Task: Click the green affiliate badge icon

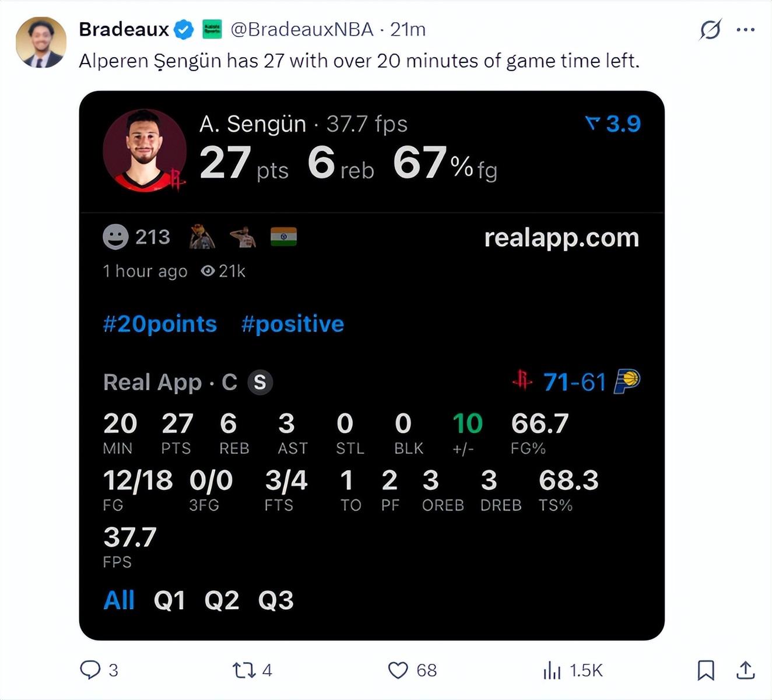Action: pos(212,29)
